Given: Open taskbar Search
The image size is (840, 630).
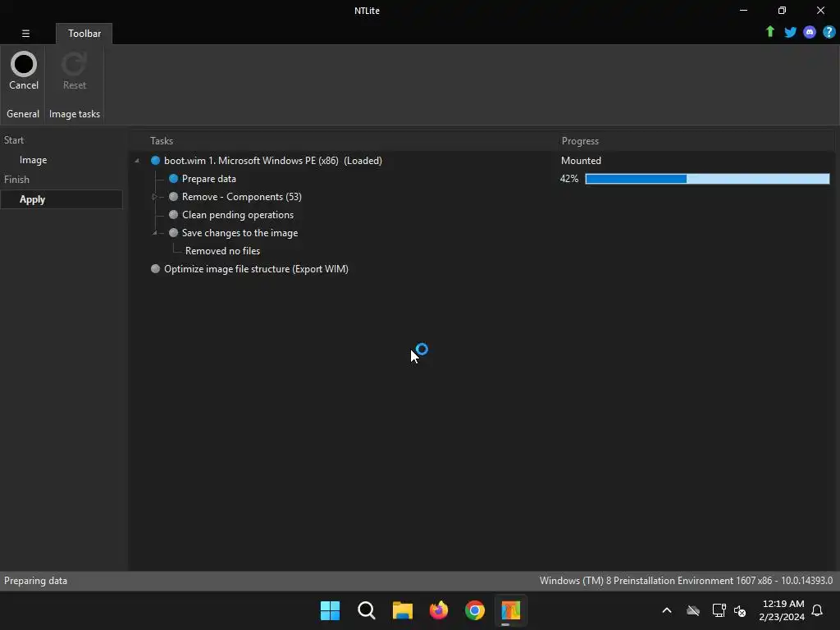Looking at the screenshot, I should coord(367,610).
